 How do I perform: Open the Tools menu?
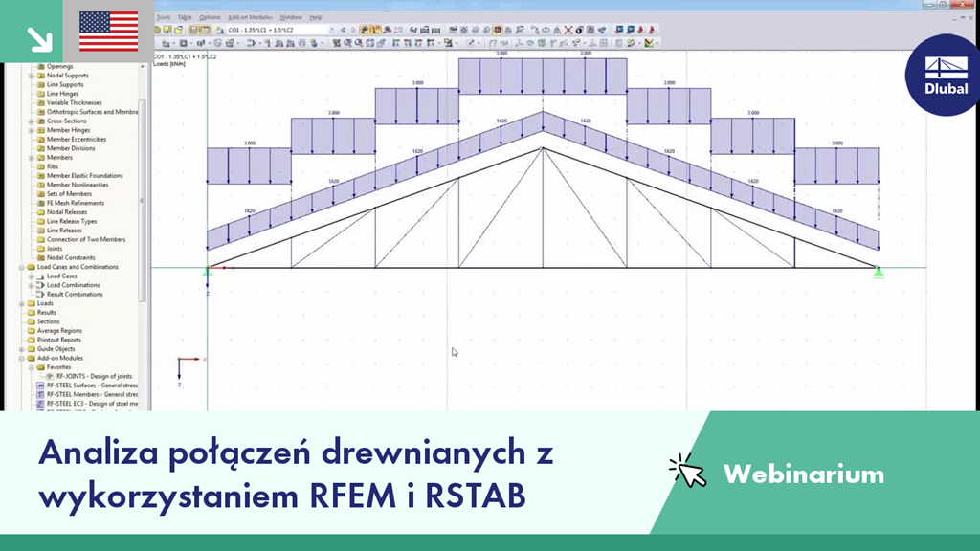coord(163,17)
